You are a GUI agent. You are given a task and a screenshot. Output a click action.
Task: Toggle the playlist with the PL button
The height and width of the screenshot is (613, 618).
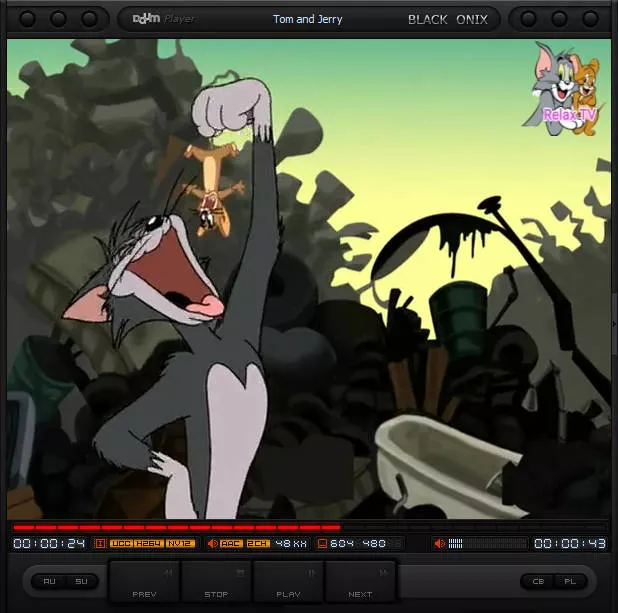pos(570,581)
